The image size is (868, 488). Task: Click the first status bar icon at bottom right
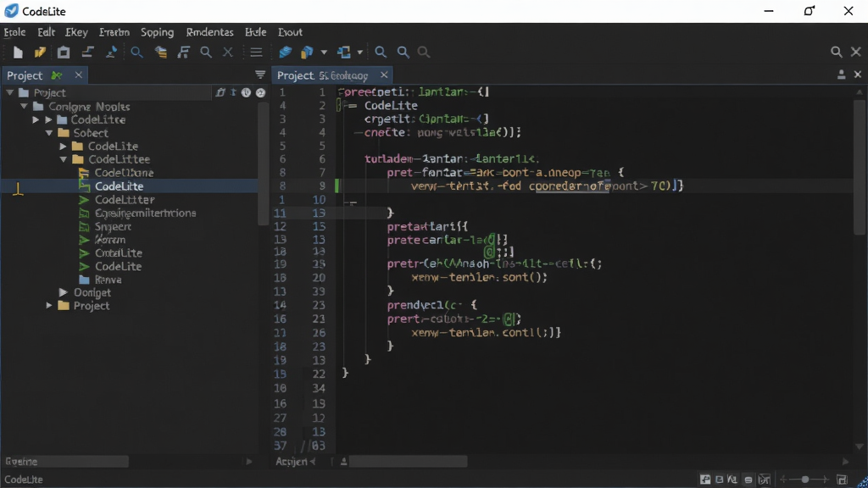click(705, 480)
